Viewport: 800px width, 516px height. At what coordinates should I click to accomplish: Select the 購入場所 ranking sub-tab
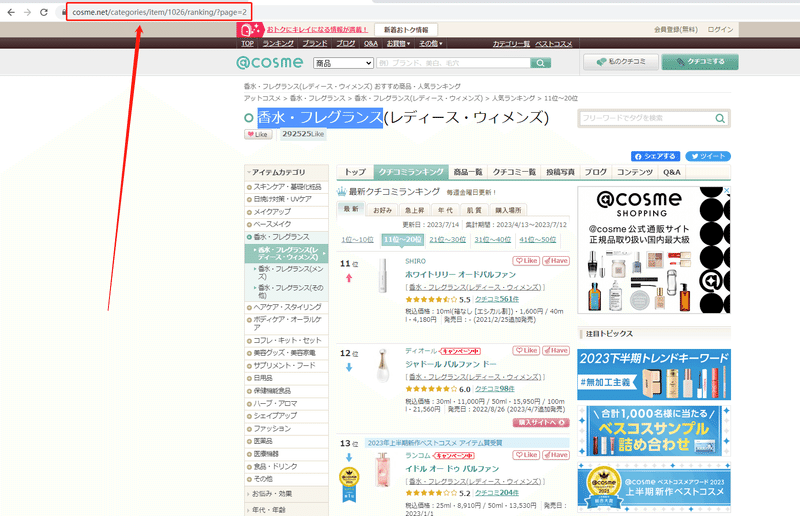pos(508,210)
